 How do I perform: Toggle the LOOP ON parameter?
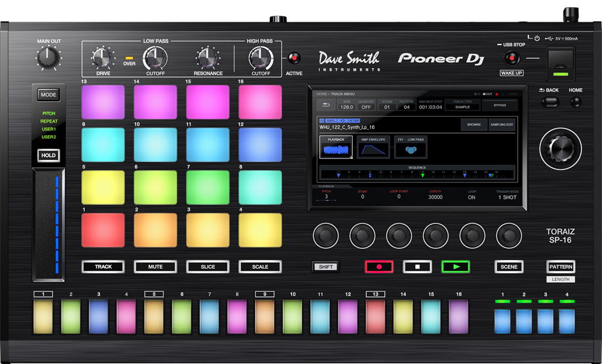[472, 194]
